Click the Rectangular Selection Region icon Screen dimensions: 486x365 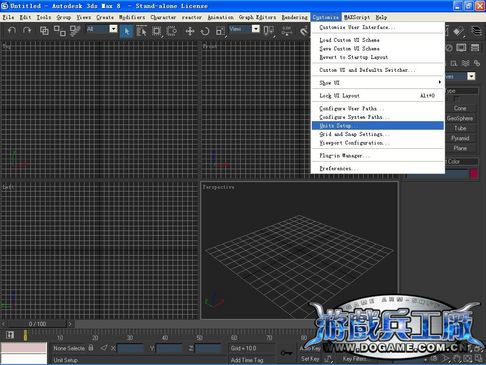click(156, 31)
